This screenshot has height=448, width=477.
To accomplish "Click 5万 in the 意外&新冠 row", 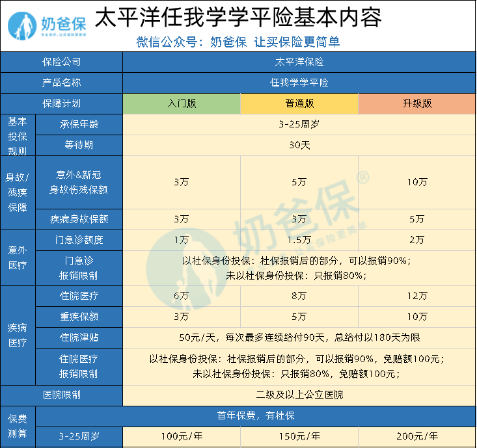I will coord(299,182).
